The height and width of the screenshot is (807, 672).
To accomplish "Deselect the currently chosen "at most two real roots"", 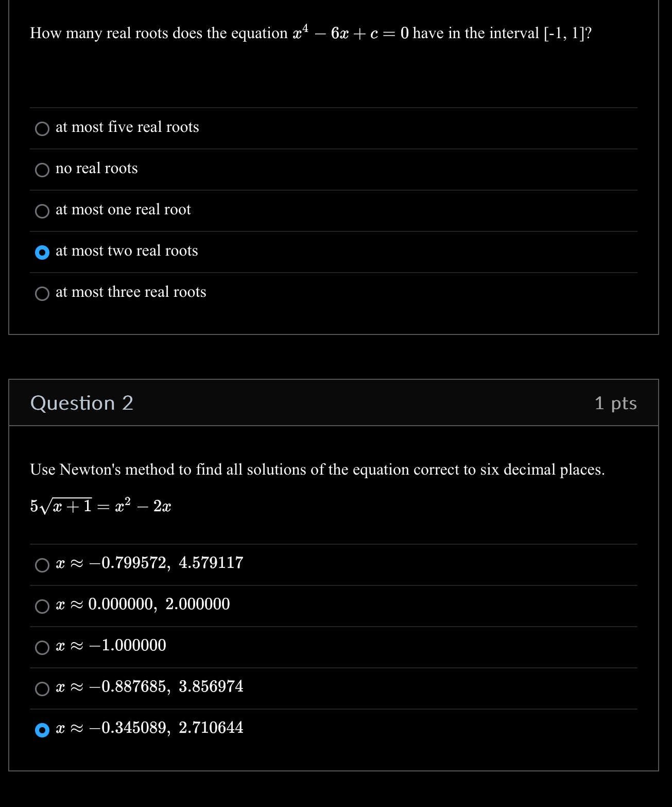I will click(x=42, y=253).
